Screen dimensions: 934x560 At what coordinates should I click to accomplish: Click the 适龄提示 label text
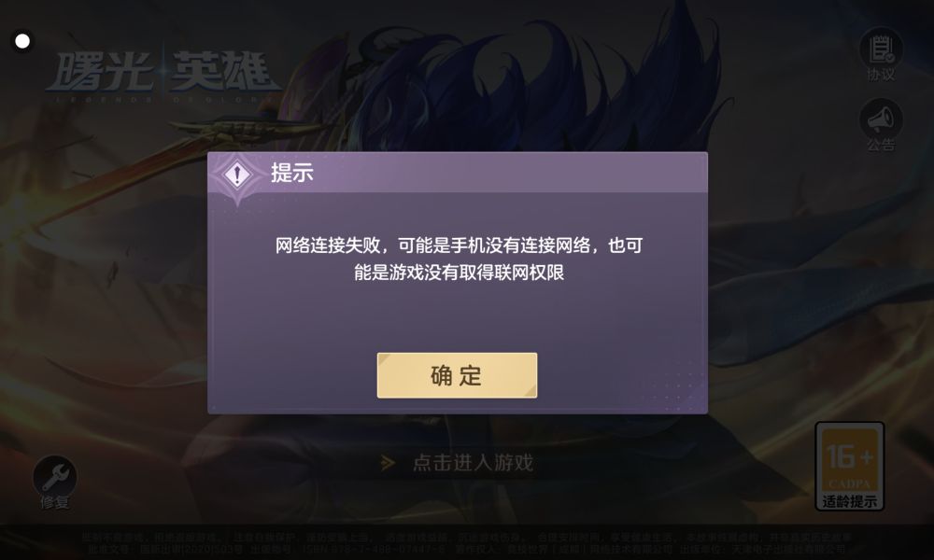coord(849,501)
